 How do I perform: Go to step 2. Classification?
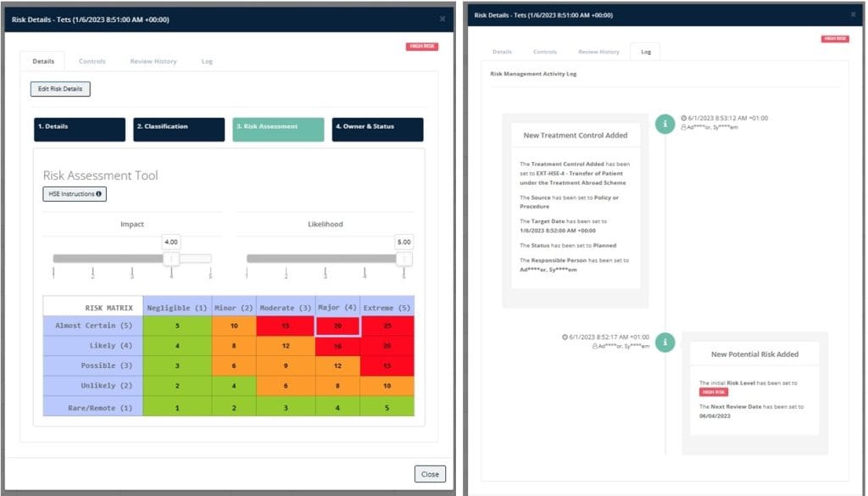179,130
